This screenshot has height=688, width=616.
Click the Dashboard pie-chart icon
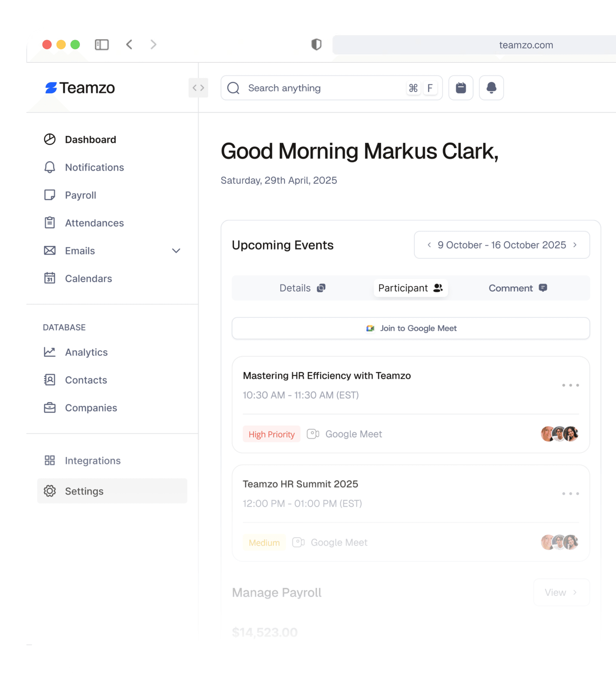pyautogui.click(x=50, y=139)
